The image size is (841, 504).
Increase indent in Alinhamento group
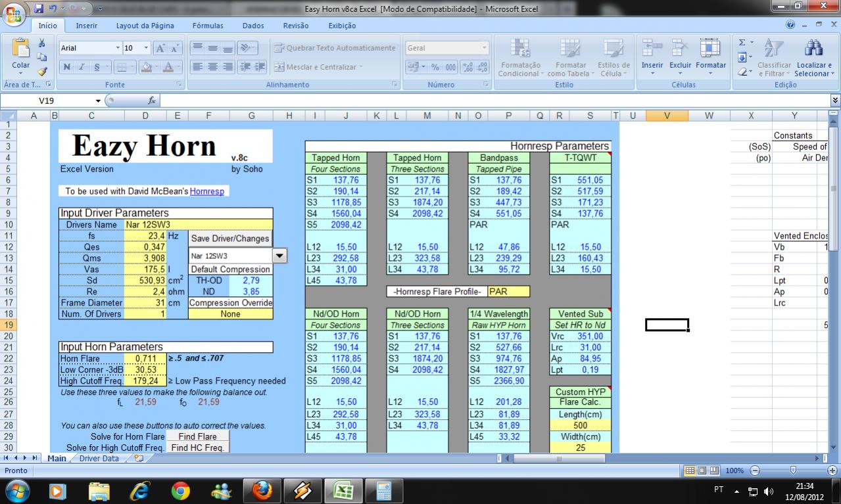point(260,66)
